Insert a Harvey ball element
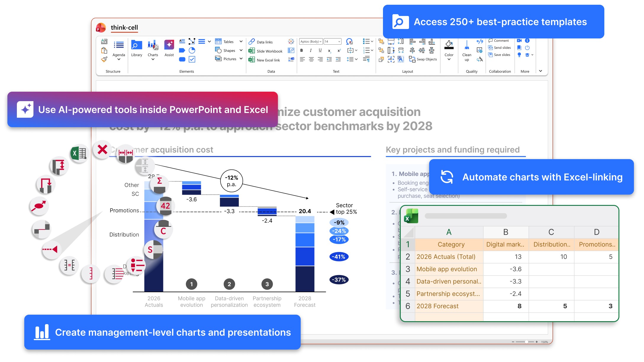 tap(192, 50)
